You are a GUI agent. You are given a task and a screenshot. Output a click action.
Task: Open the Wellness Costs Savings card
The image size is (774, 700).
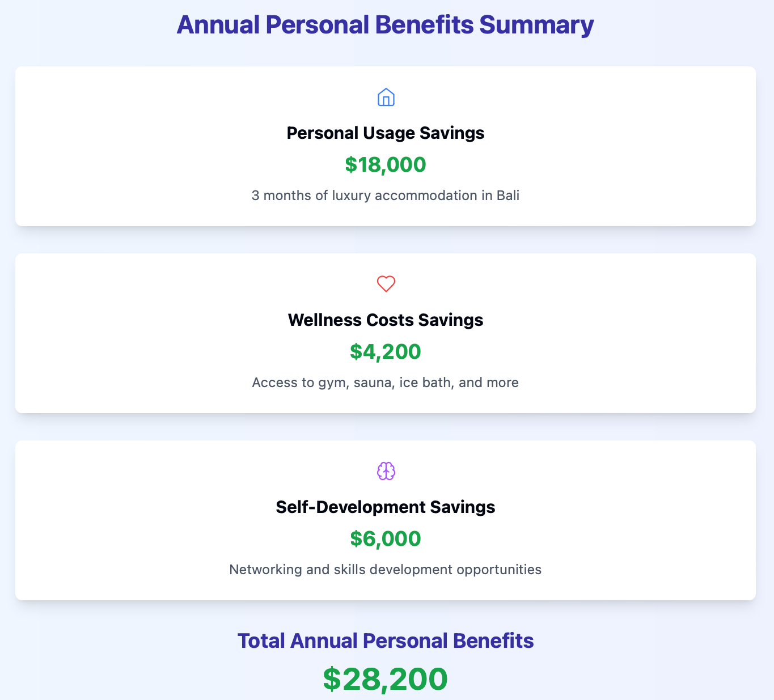pos(386,333)
